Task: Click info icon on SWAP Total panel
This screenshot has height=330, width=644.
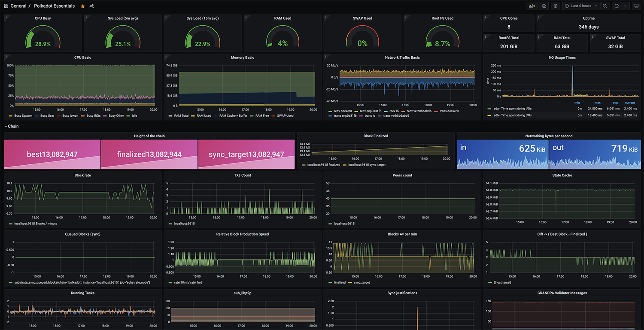Action: [x=592, y=36]
